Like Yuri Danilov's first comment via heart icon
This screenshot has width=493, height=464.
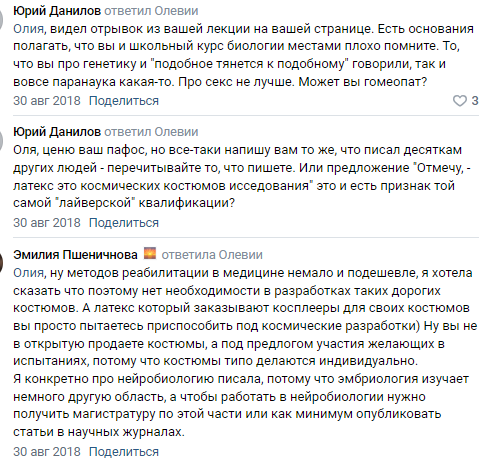click(x=460, y=101)
